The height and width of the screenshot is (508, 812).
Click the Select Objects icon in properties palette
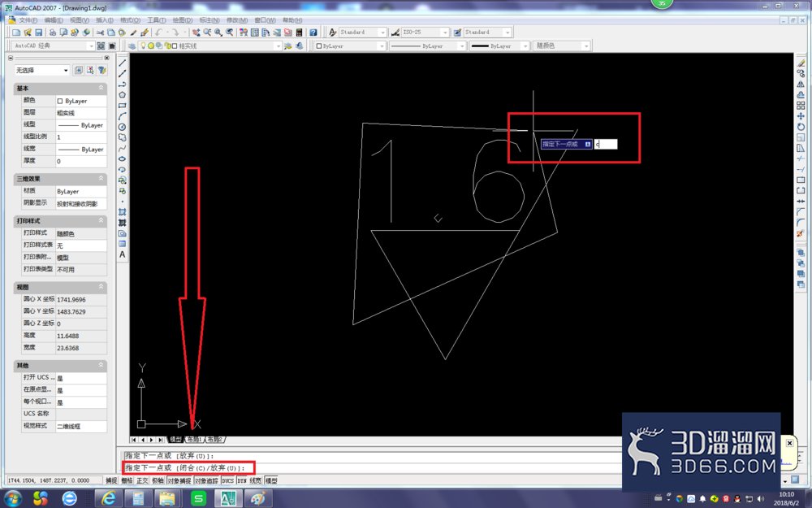[90, 70]
